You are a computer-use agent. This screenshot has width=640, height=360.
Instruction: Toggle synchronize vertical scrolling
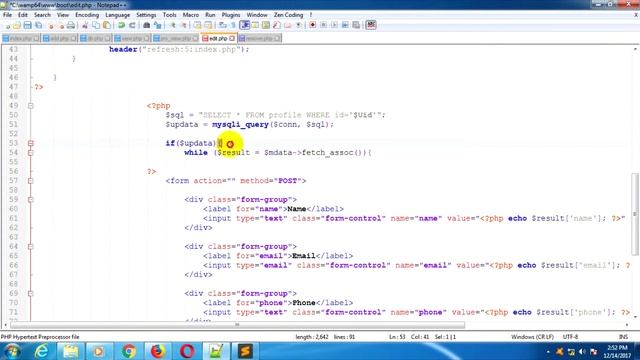tap(197, 25)
